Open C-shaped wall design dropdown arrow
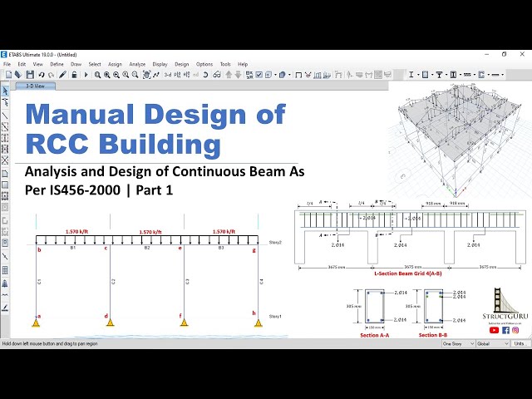This screenshot has height=399, width=532. coord(488,75)
